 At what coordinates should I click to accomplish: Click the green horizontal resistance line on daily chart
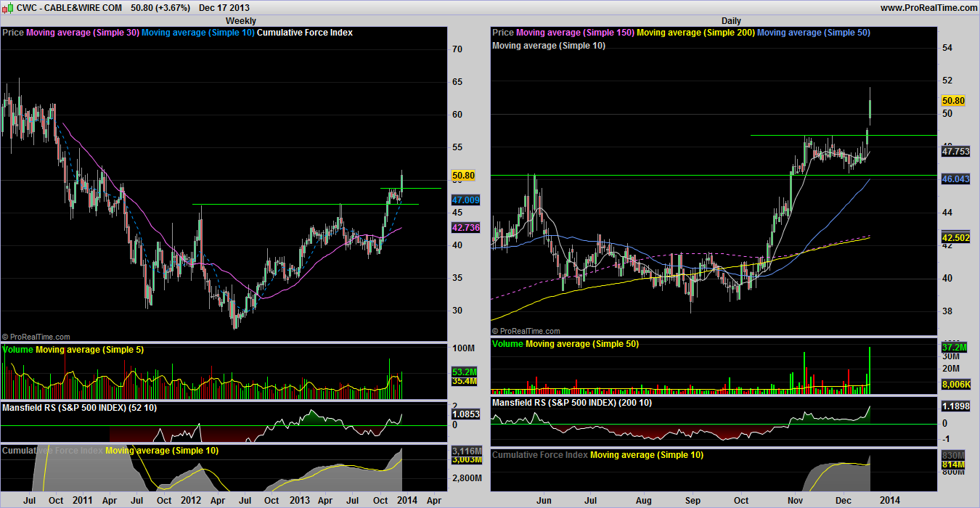click(x=799, y=135)
